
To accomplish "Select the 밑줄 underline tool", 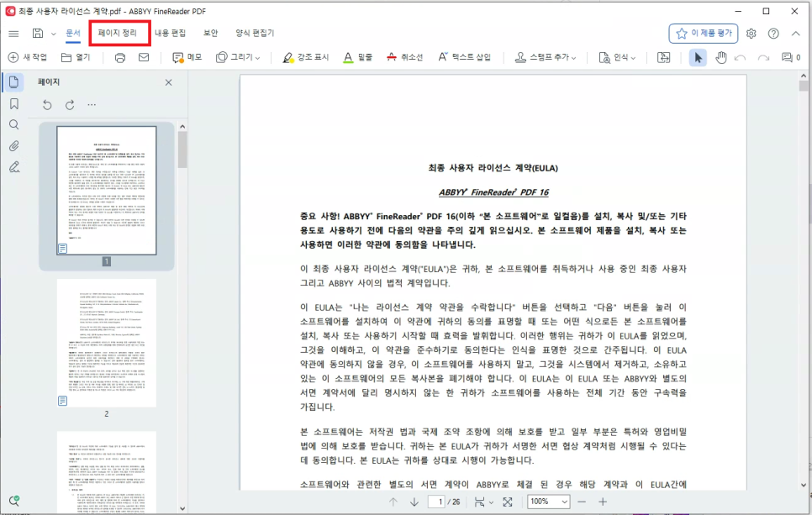I will pyautogui.click(x=358, y=57).
